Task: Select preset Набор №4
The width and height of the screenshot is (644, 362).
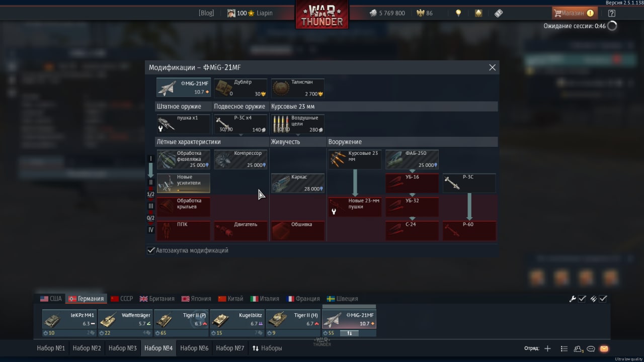Action: [x=158, y=348]
